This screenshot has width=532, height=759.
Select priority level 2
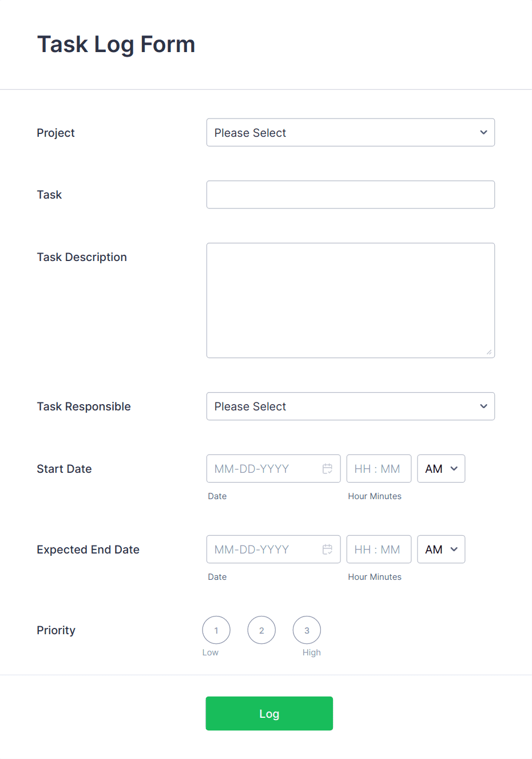point(261,630)
